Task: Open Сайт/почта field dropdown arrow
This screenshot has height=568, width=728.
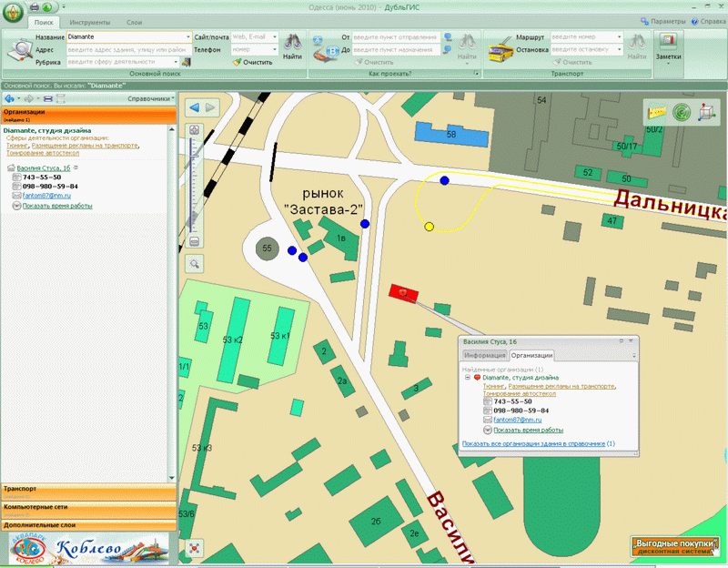Action: coord(275,36)
